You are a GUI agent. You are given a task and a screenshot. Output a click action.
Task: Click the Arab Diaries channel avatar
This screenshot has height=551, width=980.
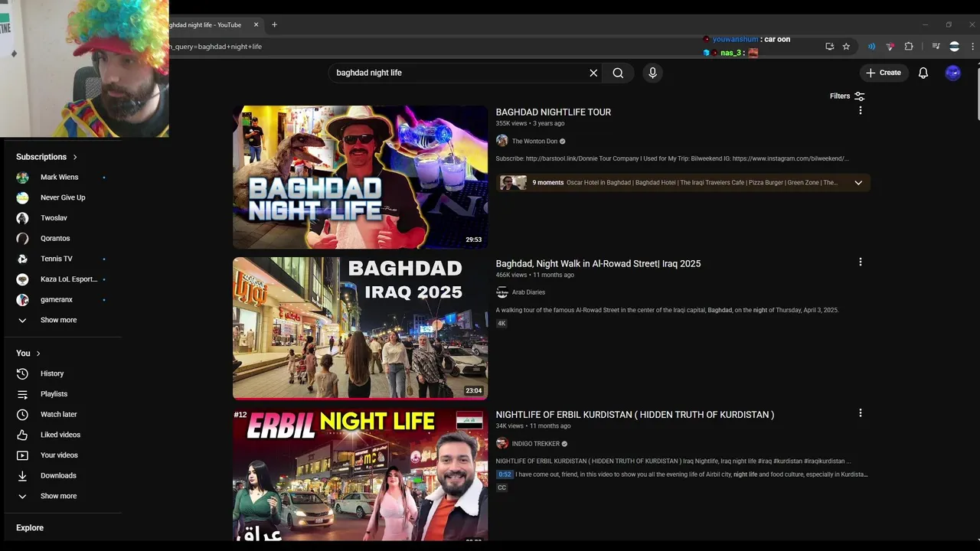coord(502,292)
